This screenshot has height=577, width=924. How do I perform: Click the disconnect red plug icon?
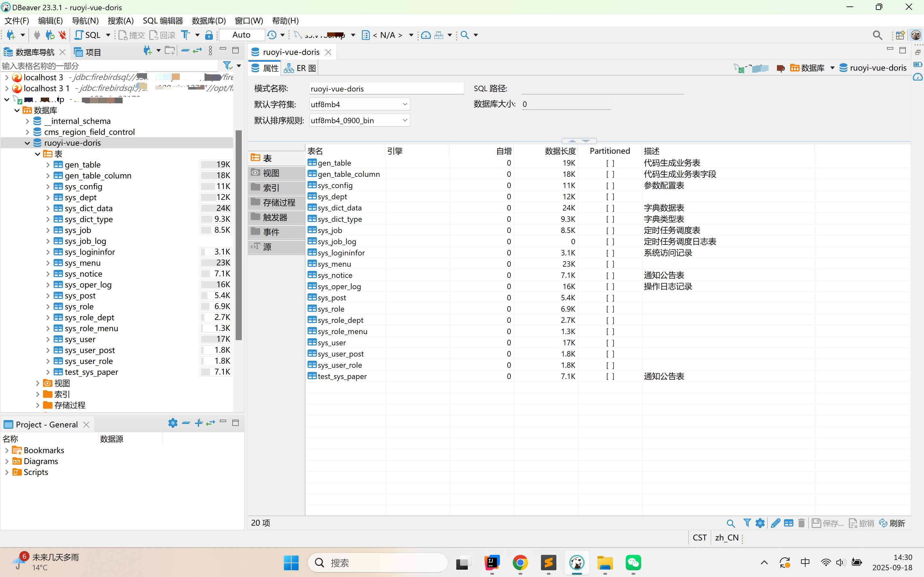62,35
